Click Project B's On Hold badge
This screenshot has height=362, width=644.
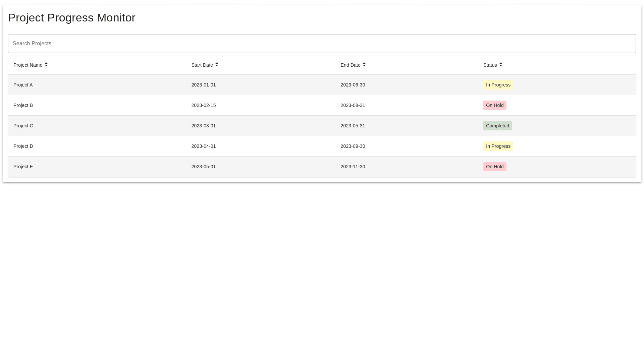(x=494, y=105)
